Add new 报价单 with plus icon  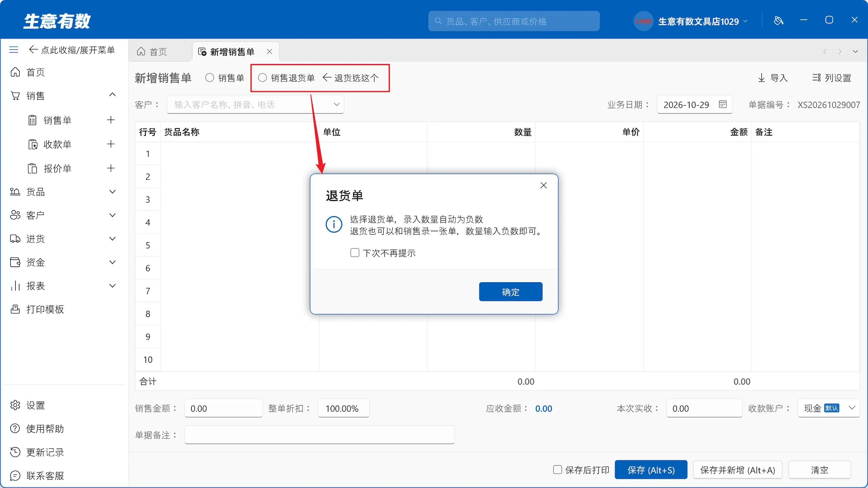(111, 168)
